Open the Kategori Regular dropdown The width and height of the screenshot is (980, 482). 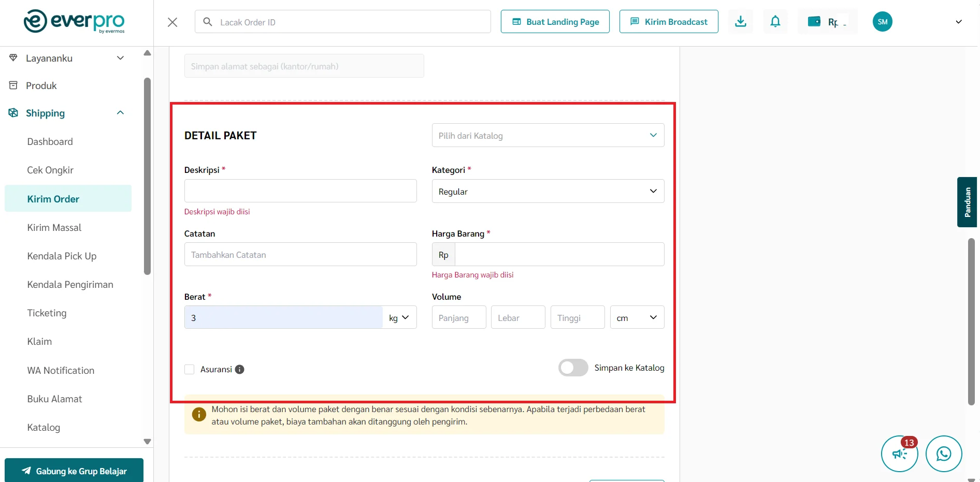[547, 191]
